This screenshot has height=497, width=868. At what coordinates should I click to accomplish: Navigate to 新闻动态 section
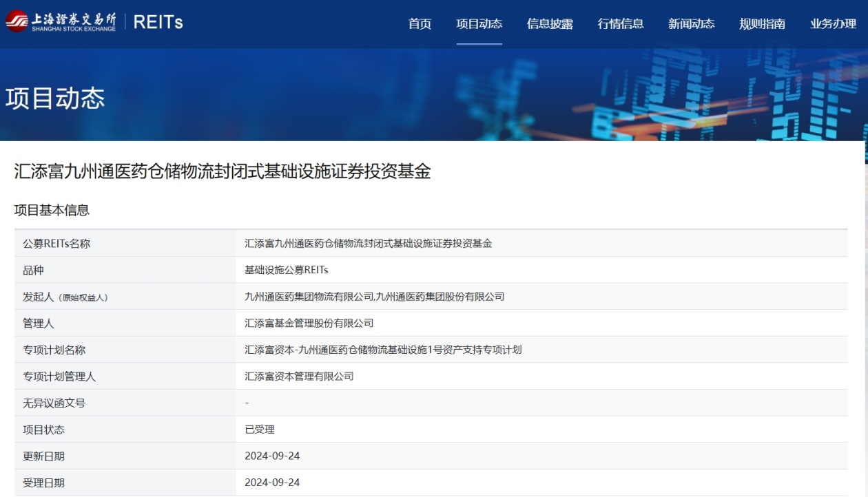[x=691, y=24]
